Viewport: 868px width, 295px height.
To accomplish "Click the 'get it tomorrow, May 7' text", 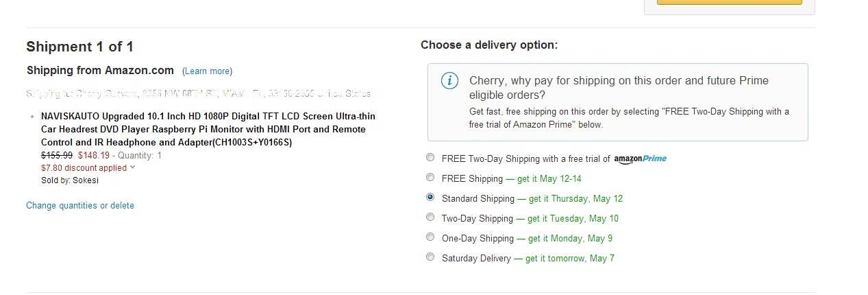I will [x=570, y=259].
